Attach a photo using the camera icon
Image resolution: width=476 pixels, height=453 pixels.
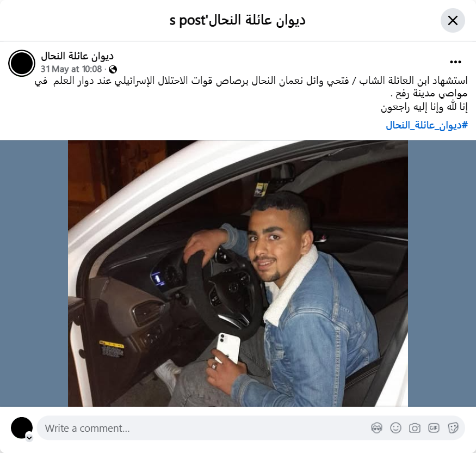415,428
